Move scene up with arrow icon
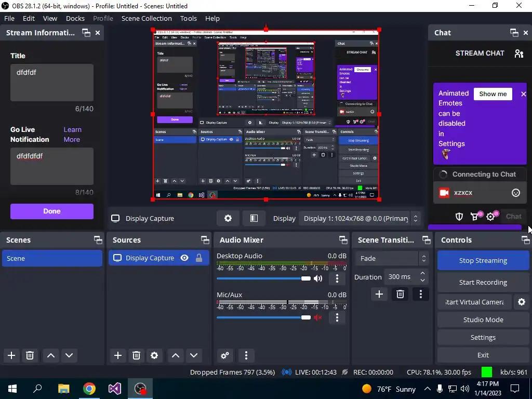The image size is (532, 399). [51, 355]
